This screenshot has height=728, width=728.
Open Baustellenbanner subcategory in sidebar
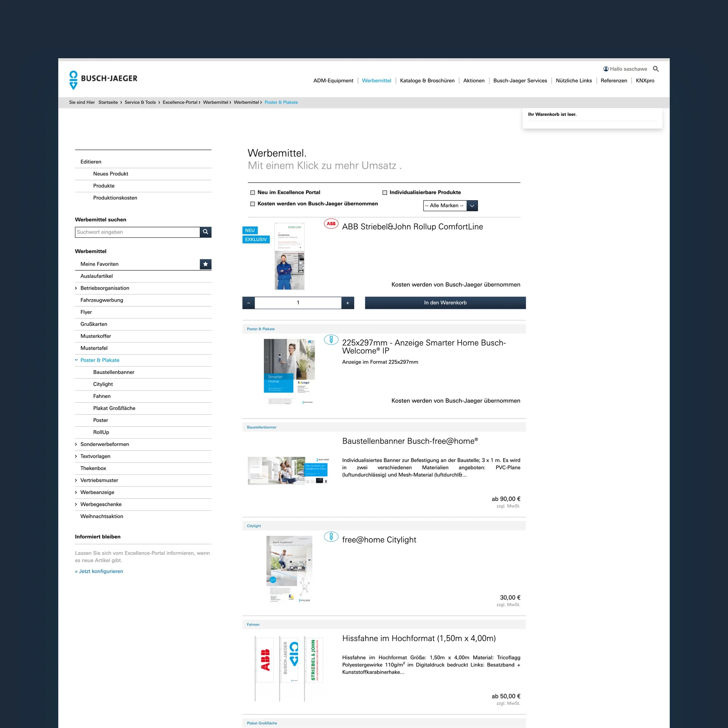114,372
